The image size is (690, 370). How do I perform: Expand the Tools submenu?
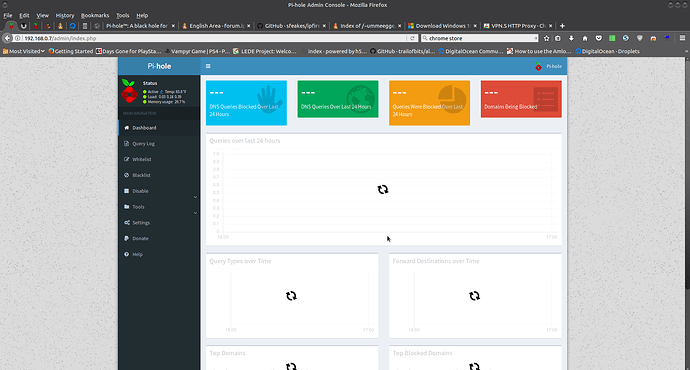click(x=159, y=207)
